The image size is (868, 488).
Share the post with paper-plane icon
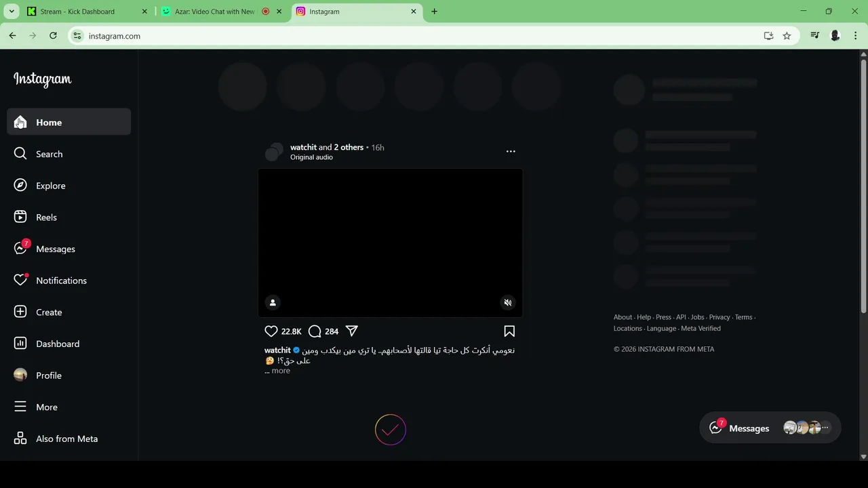(352, 331)
